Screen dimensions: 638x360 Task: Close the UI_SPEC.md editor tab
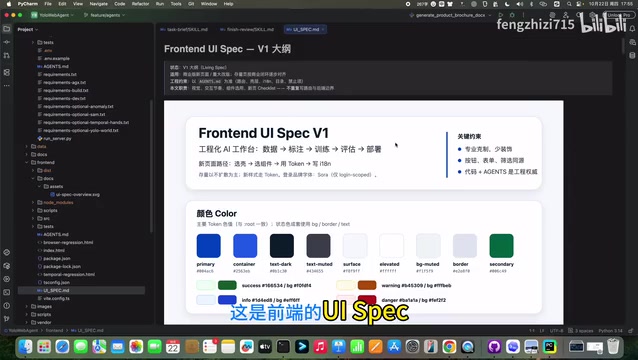coord(323,29)
